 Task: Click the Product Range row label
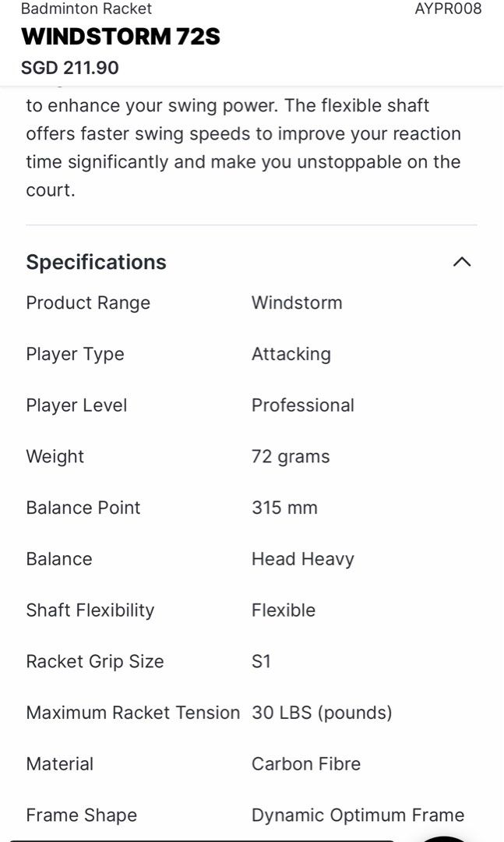(x=88, y=302)
